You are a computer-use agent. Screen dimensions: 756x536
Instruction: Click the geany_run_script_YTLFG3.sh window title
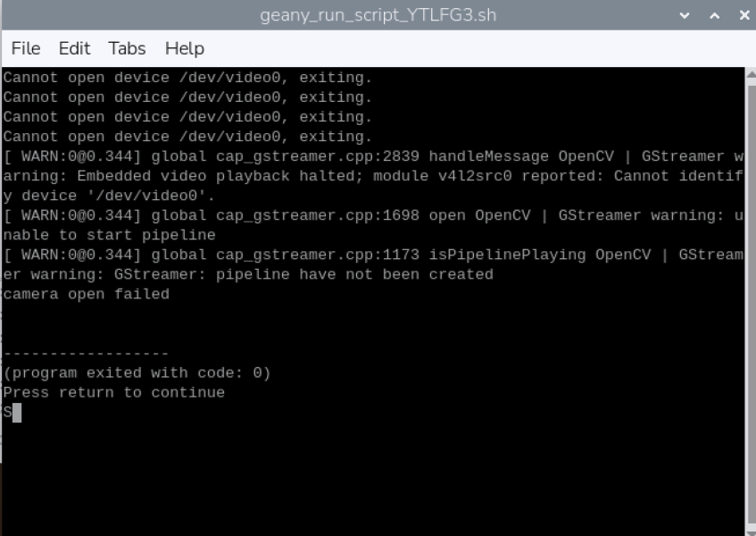pos(378,16)
